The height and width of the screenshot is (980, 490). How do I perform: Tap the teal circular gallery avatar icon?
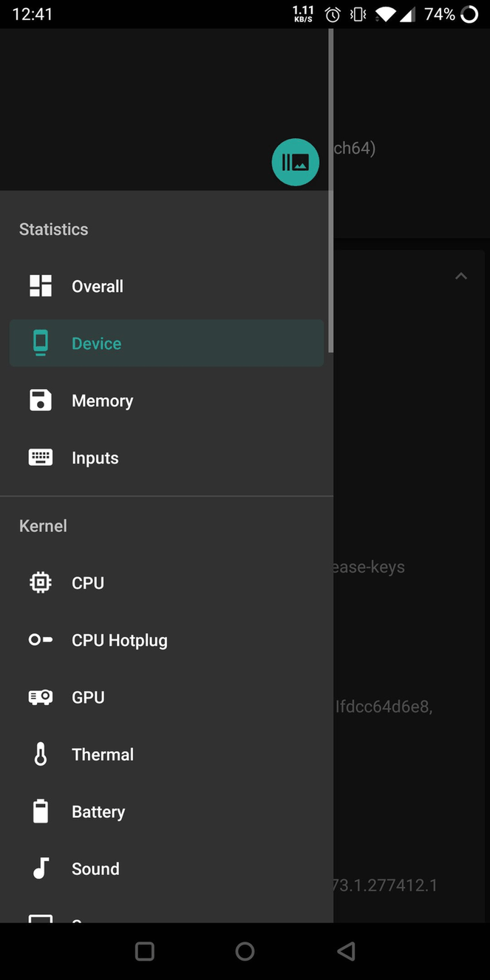click(295, 162)
